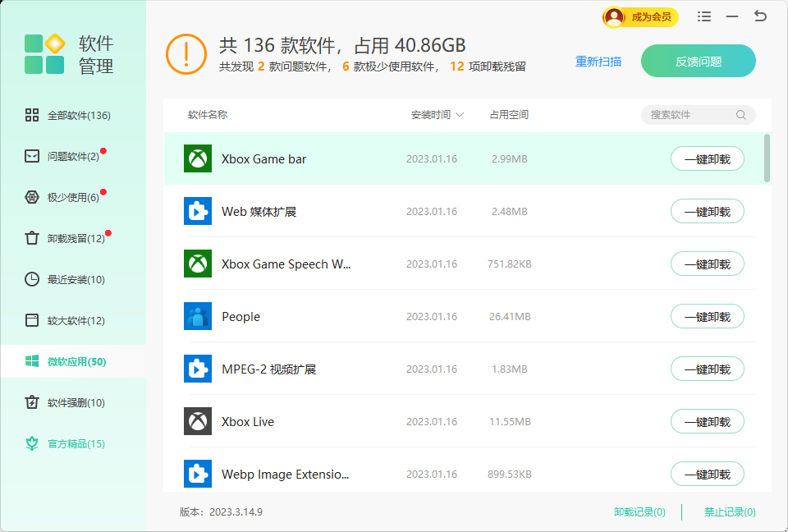This screenshot has height=532, width=788.
Task: Select the Xbox Live name text
Action: point(248,422)
